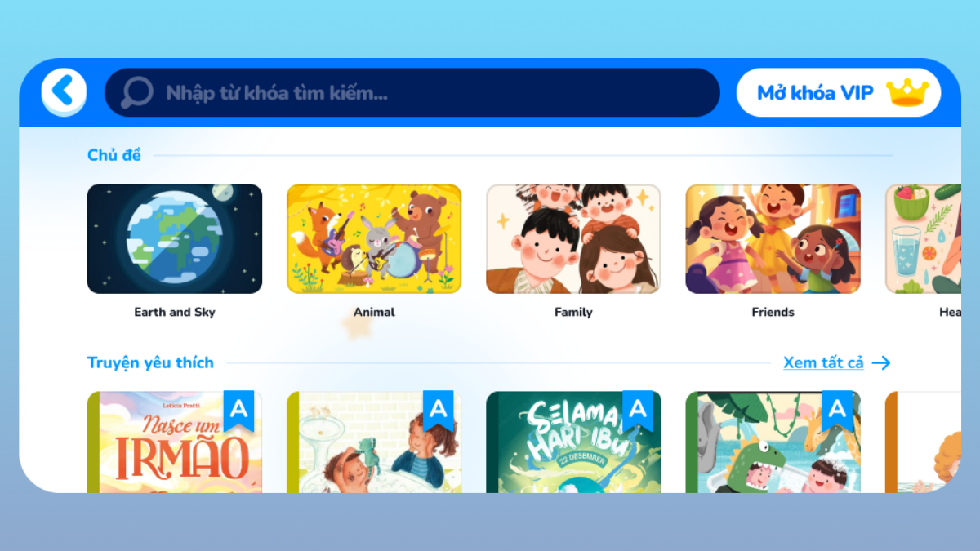The width and height of the screenshot is (980, 551).
Task: Tap the A badge on the bathtub book
Action: 439,411
